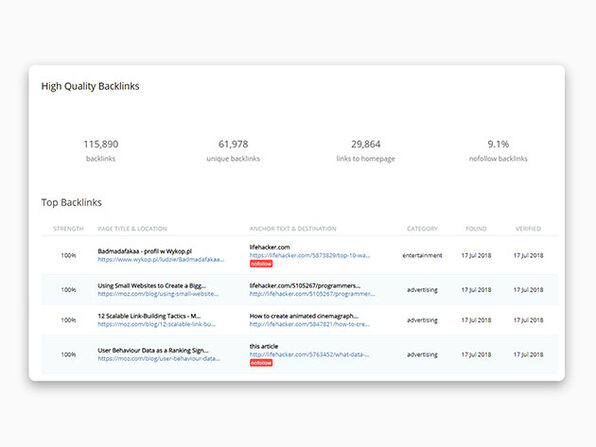Open the wykop.pl Badmadafakaa profile link
596x447 pixels.
161,260
